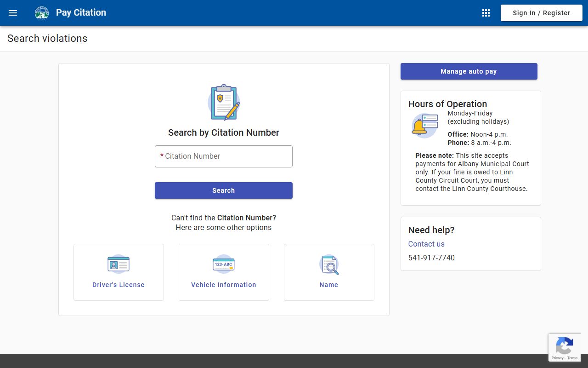Click the Name search magnifier icon
The image size is (588, 368).
(x=329, y=264)
